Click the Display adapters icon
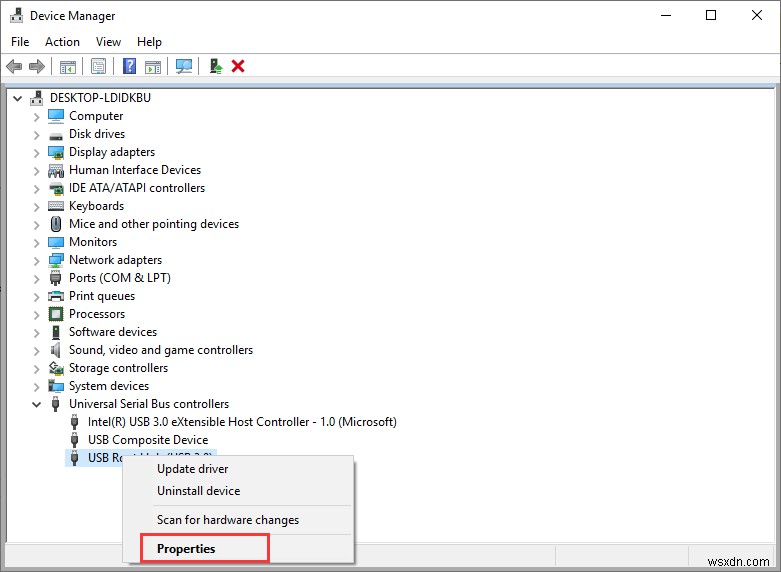The width and height of the screenshot is (781, 572). pos(56,152)
